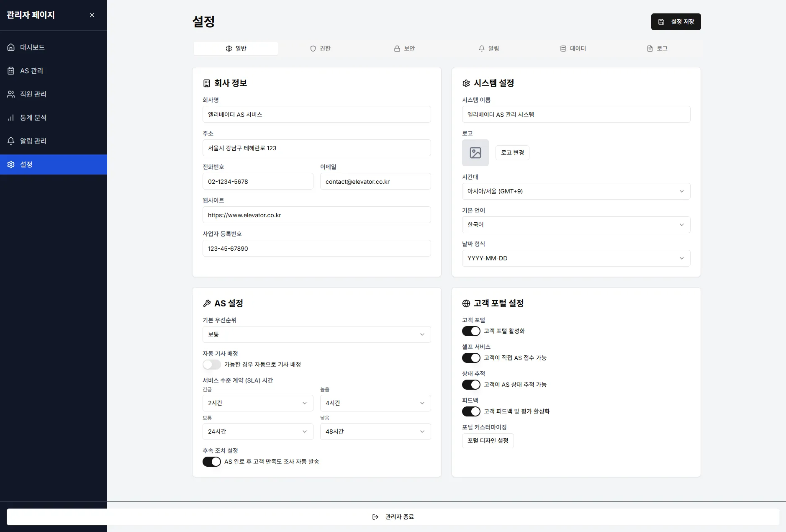The width and height of the screenshot is (786, 532).
Task: Switch to the 보안 tab
Action: click(x=404, y=49)
